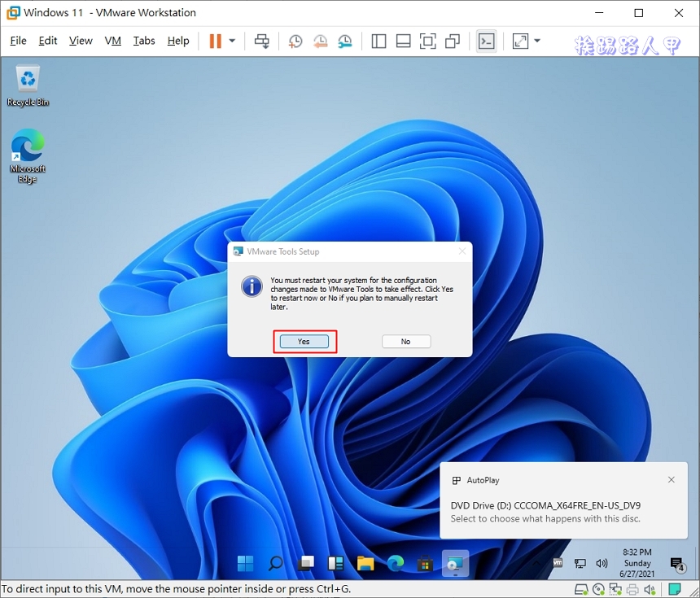The image size is (700, 598).
Task: Toggle the hard disk activity status icon
Action: coord(580,589)
